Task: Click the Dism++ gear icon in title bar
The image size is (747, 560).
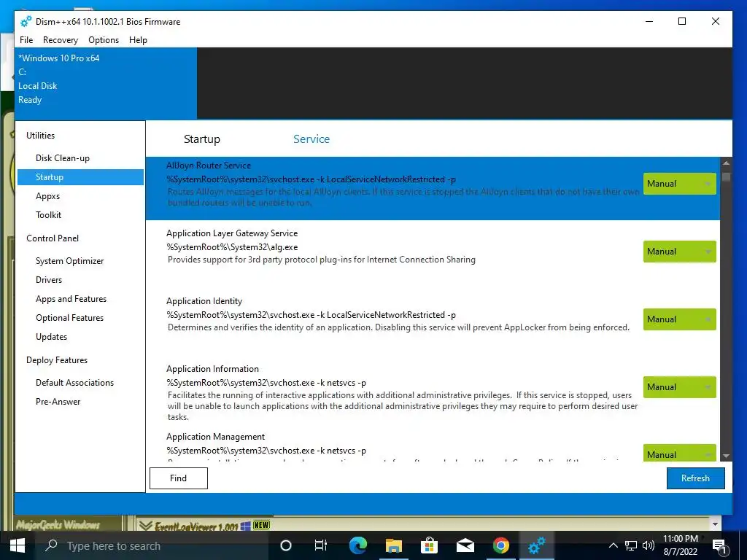Action: [26, 21]
